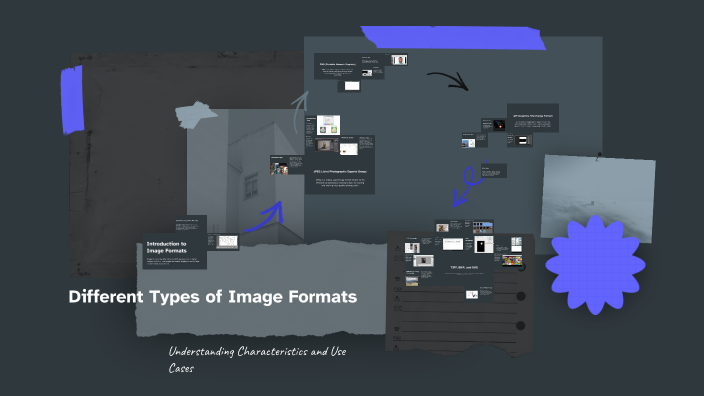
Task: Click the portrait thumbnail in the PNG topic
Action: pyautogui.click(x=399, y=60)
